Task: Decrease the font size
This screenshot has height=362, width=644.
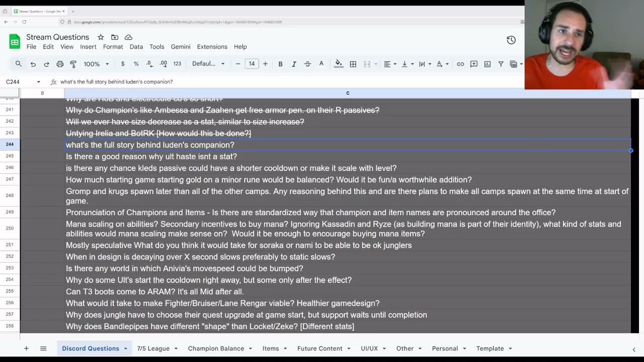Action: tap(238, 64)
